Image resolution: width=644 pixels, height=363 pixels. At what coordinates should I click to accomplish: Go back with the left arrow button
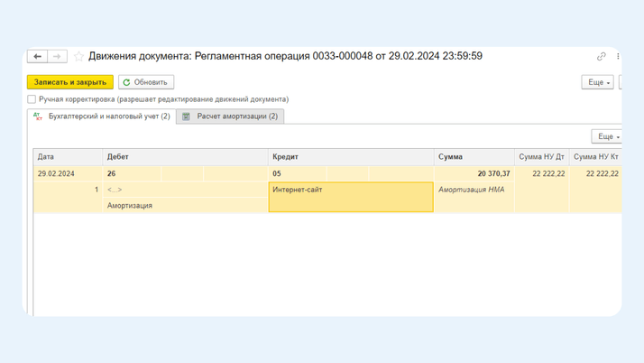click(x=37, y=56)
